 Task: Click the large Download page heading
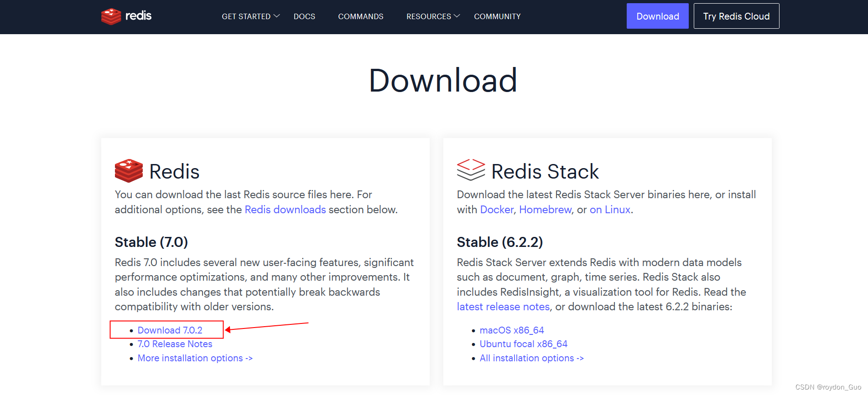point(443,80)
